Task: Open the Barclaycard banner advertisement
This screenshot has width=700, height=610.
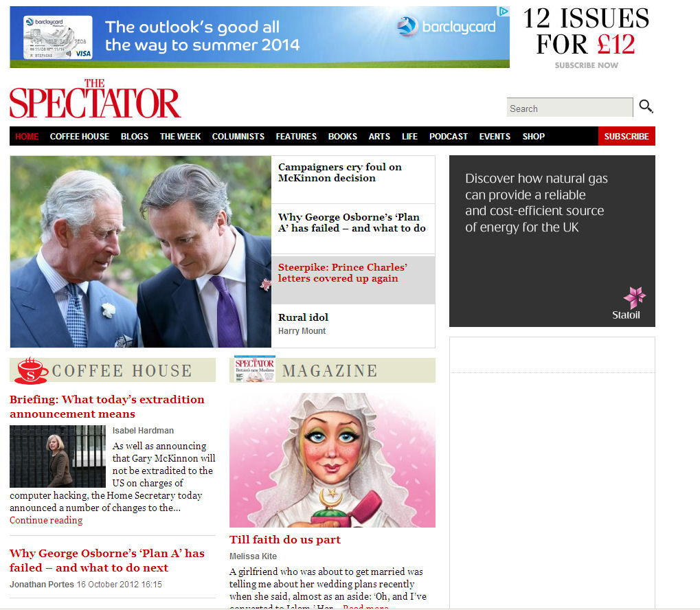Action: (x=259, y=37)
